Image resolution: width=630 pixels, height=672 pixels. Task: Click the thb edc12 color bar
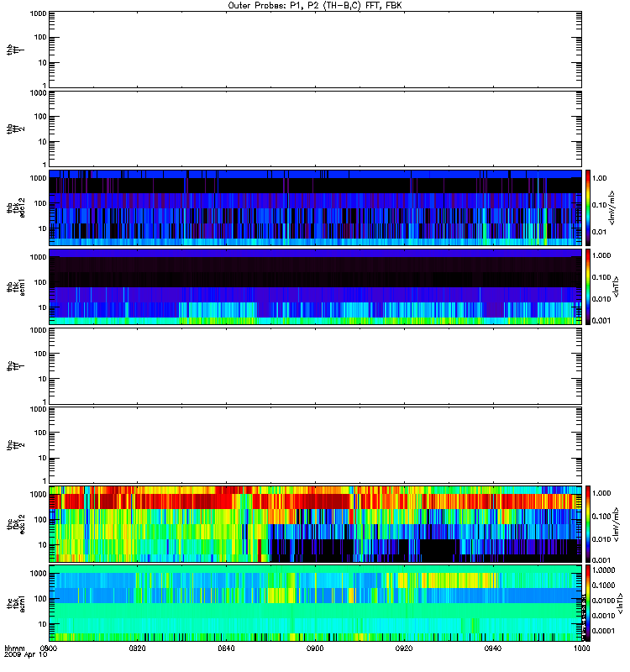pyautogui.click(x=588, y=207)
